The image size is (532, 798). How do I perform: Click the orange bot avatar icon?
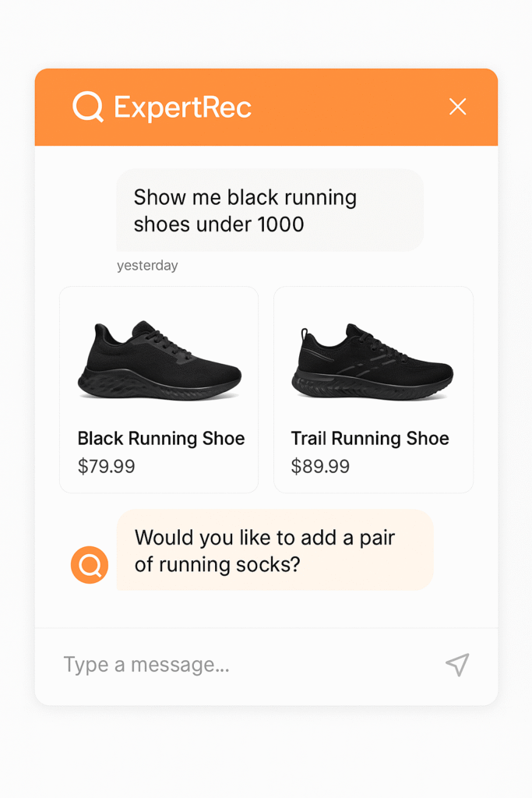90,565
